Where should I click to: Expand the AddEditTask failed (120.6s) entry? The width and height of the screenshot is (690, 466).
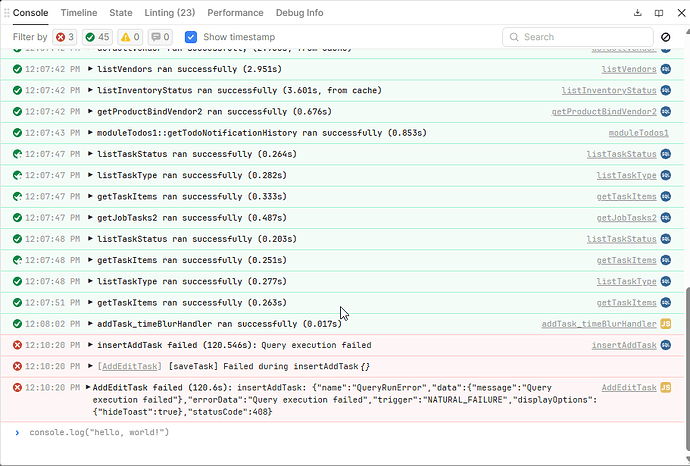(x=88, y=387)
